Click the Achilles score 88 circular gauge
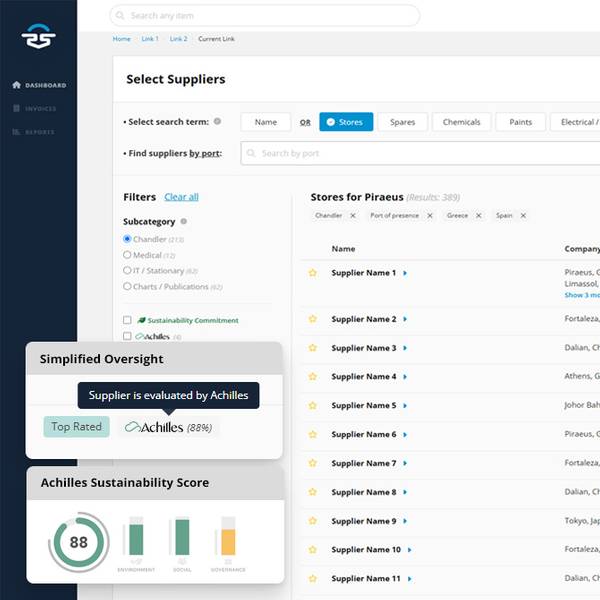This screenshot has height=600, width=600. click(78, 542)
